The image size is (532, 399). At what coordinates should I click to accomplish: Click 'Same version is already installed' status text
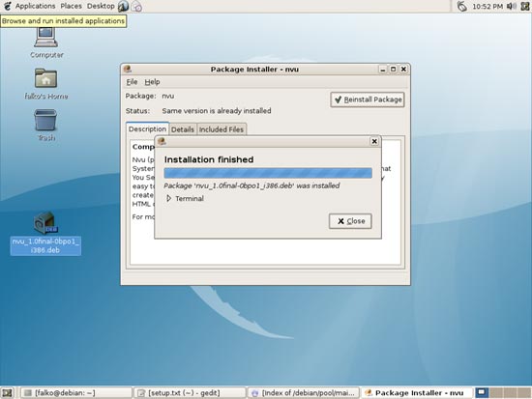pos(217,111)
